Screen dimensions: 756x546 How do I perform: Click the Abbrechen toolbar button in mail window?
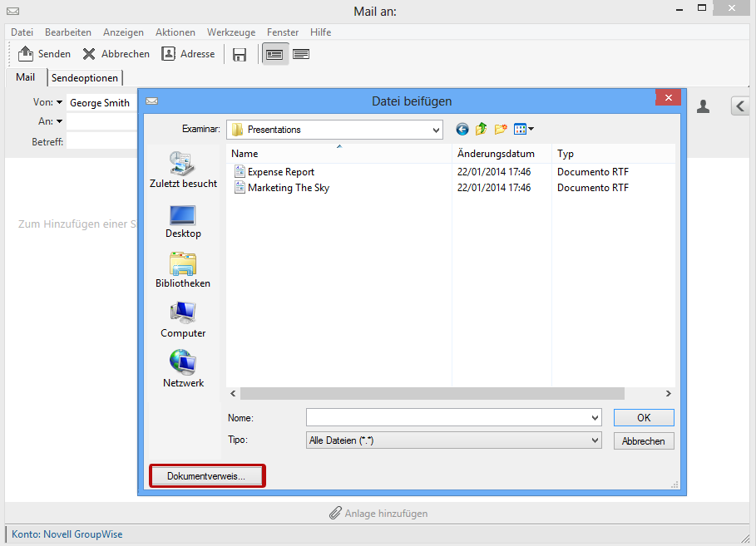116,54
